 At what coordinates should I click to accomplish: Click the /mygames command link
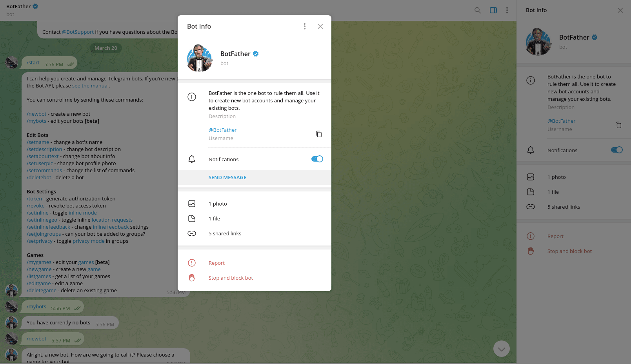39,262
